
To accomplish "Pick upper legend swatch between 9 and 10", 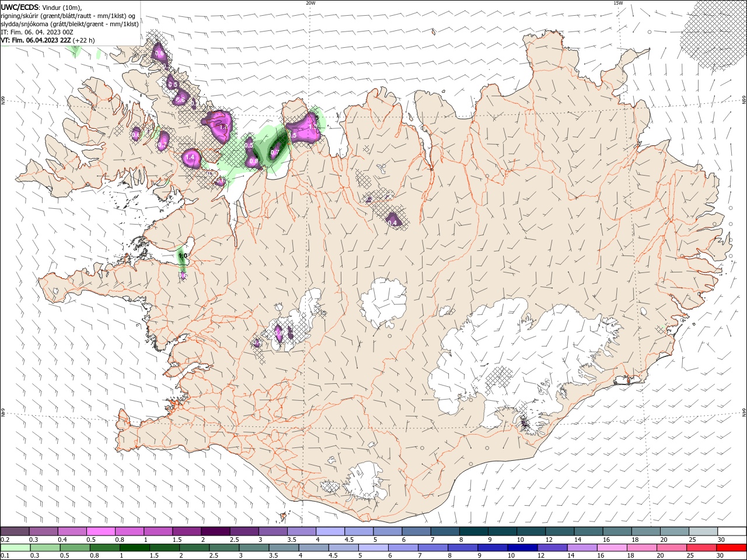I will [x=502, y=531].
